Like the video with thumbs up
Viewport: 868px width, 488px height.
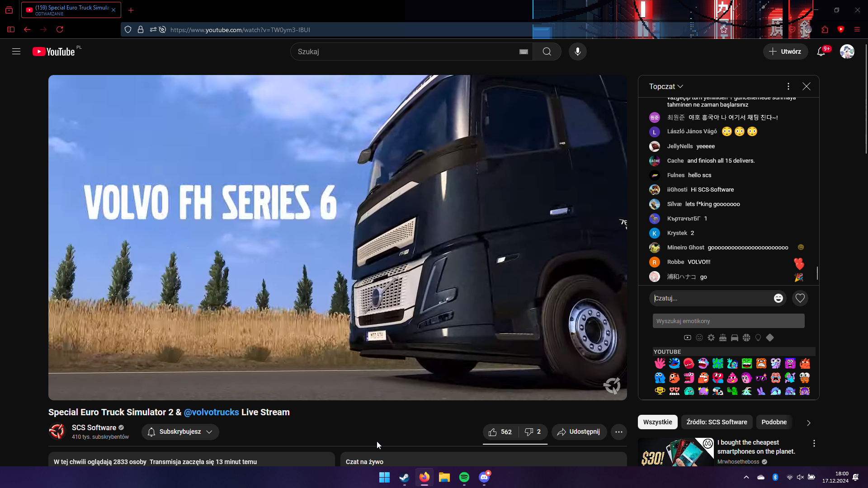point(500,432)
